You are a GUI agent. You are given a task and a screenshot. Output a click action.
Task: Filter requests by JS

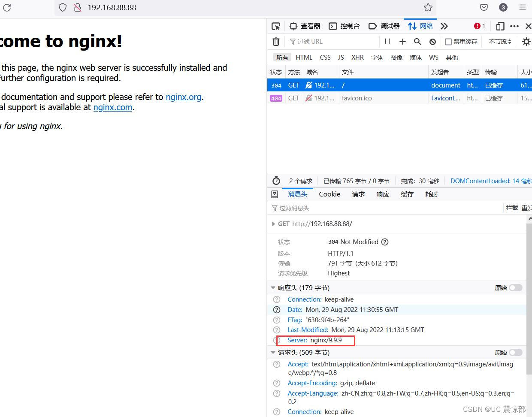click(341, 57)
